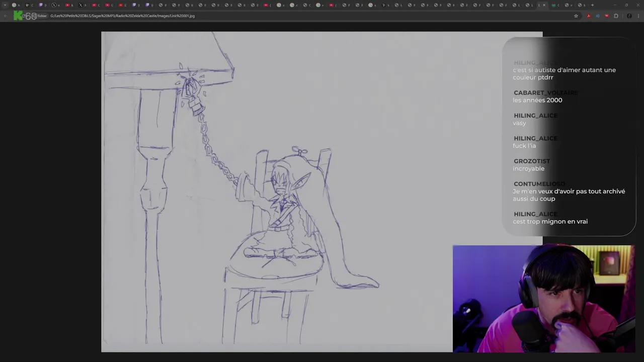The width and height of the screenshot is (644, 362).
Task: Click the address bar file path
Action: 122,16
